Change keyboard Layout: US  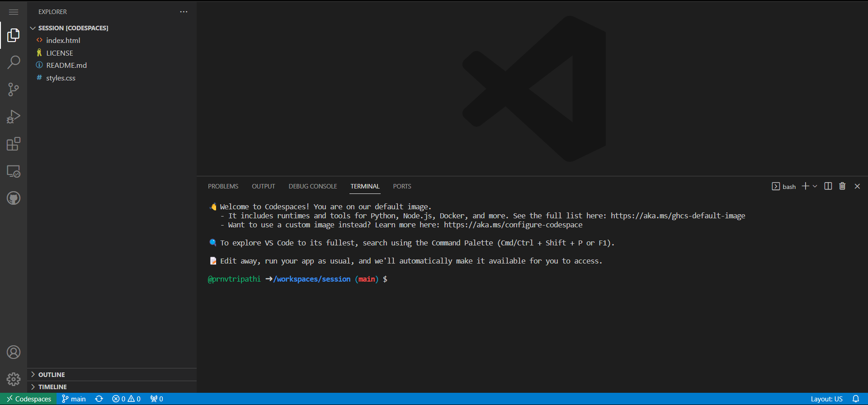[x=826, y=399]
